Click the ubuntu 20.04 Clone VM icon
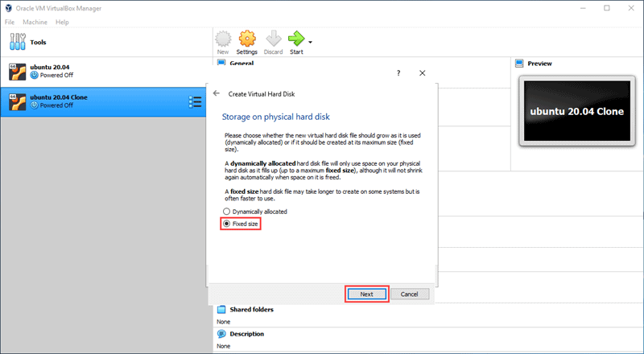The image size is (644, 354). [x=18, y=102]
